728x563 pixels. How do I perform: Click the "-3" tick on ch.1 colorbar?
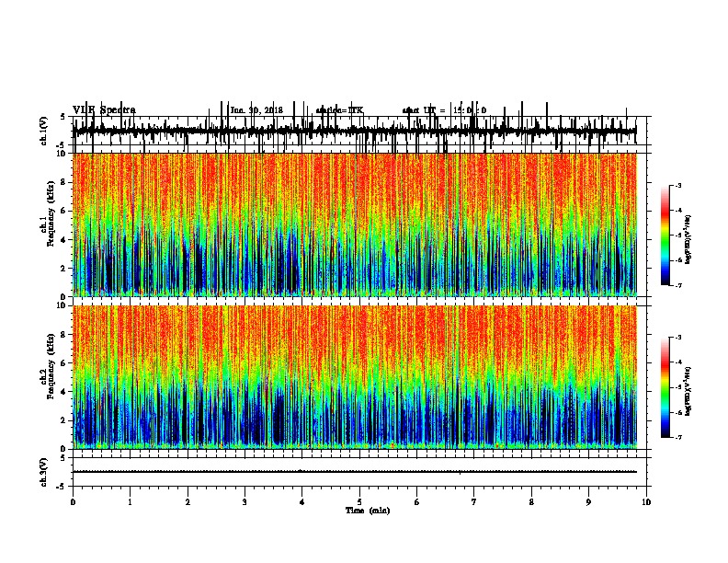point(677,186)
